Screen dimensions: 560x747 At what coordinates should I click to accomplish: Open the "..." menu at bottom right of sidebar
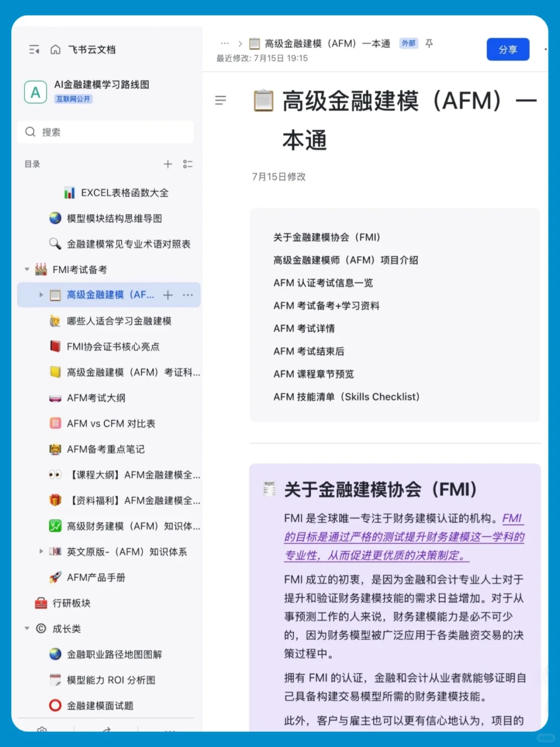coord(170,730)
